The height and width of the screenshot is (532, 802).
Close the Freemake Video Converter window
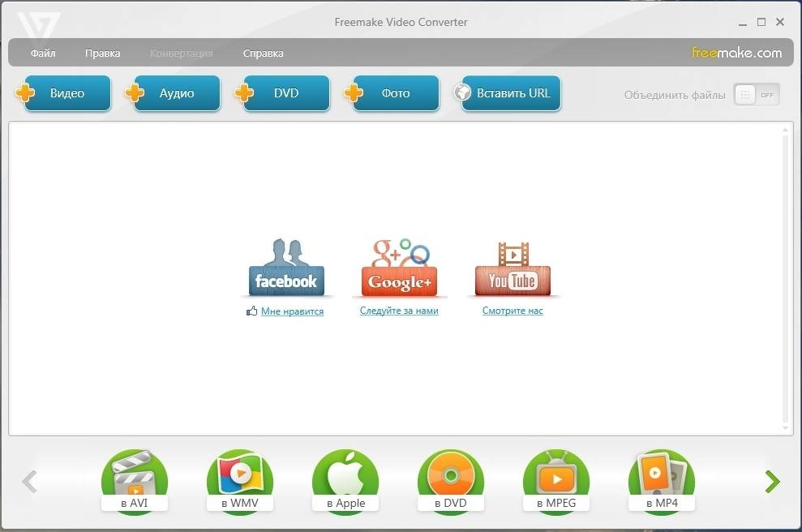[x=780, y=22]
